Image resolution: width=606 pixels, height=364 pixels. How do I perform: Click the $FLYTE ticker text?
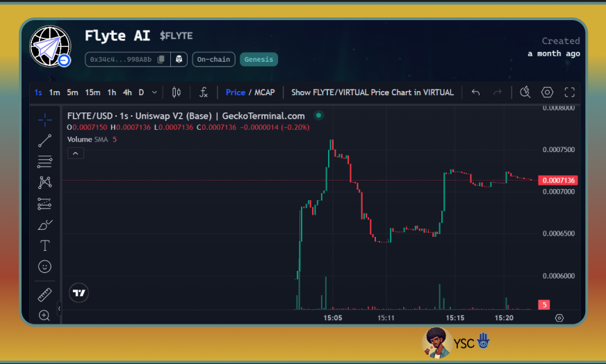click(177, 35)
